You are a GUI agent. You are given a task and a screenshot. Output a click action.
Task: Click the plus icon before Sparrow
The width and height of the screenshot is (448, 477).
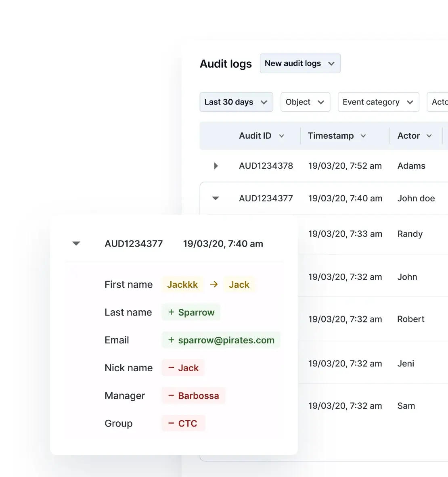[170, 312]
